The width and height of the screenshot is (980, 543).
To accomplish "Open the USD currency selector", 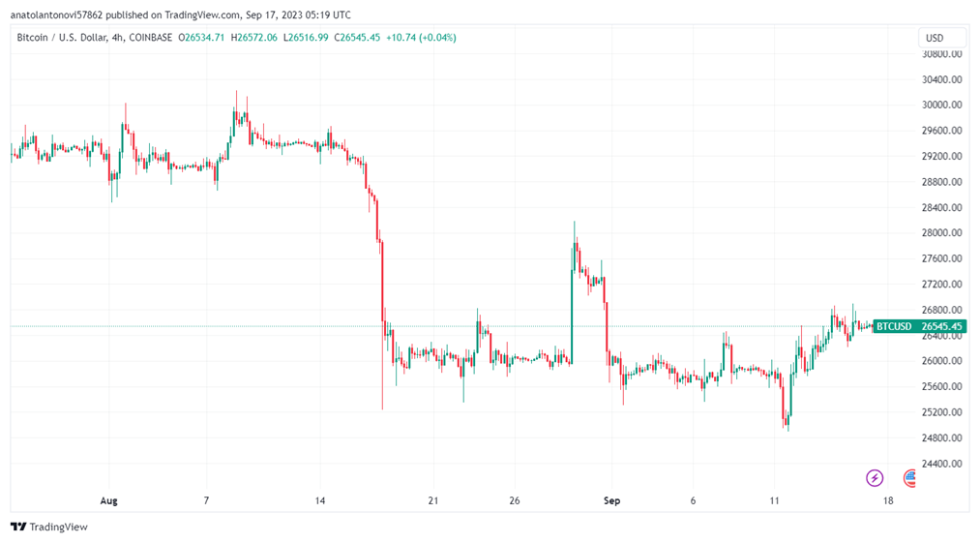I will [x=935, y=38].
